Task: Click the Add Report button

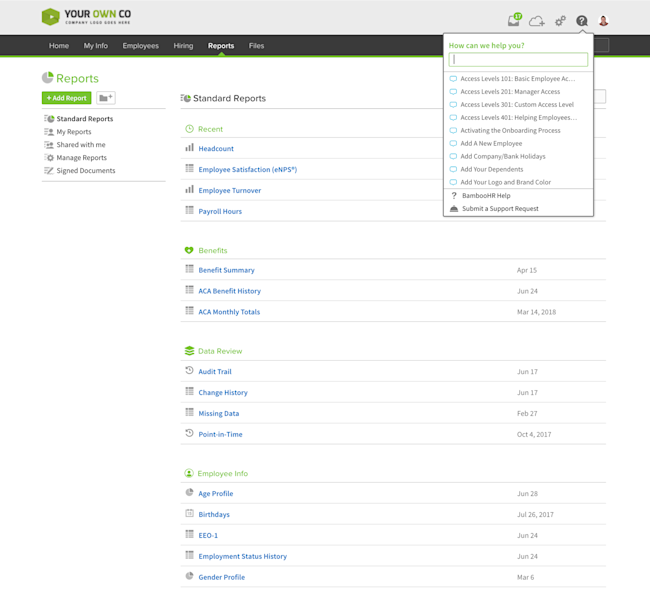Action: point(66,98)
